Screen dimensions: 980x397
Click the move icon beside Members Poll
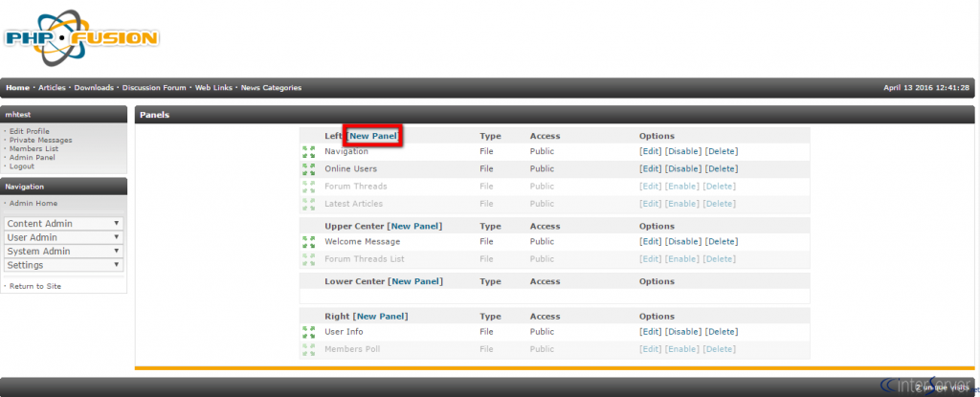click(x=308, y=349)
